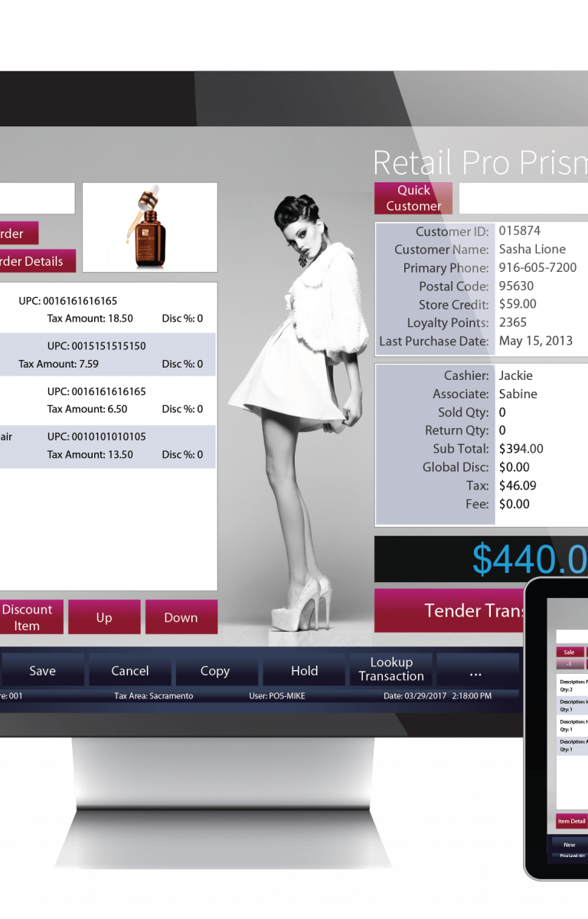588x919 pixels.
Task: Select loyalty points value 2365
Action: (513, 322)
